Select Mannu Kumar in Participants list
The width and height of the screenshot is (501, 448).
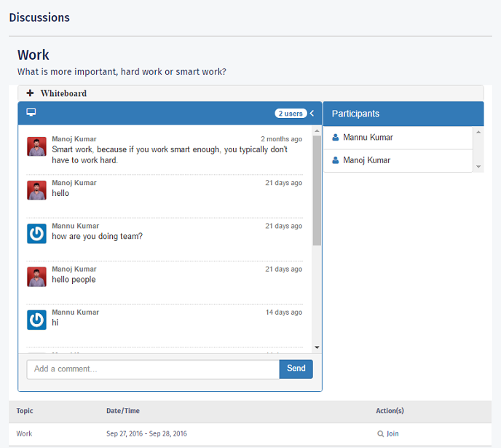pos(368,138)
